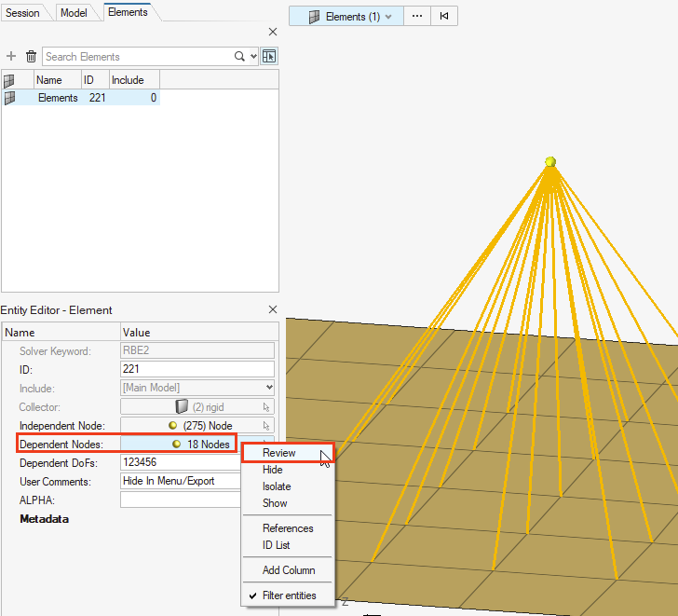
Task: Choose References from the context menu
Action: (x=288, y=528)
